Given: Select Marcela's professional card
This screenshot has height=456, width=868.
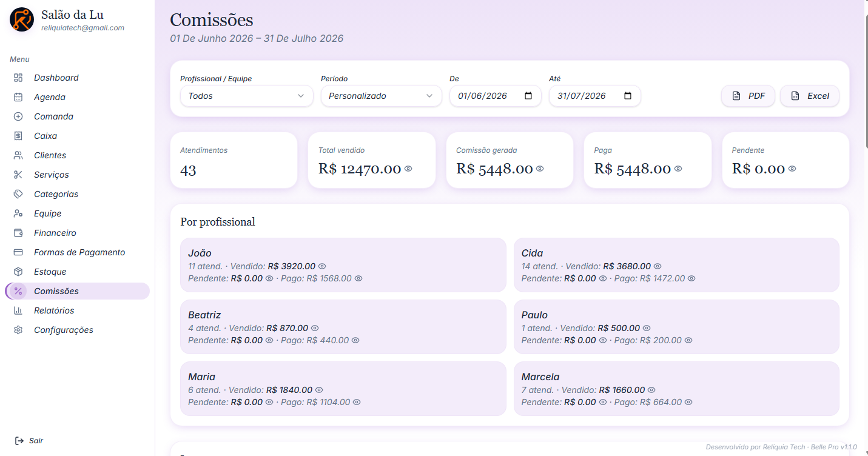Looking at the screenshot, I should tap(676, 389).
